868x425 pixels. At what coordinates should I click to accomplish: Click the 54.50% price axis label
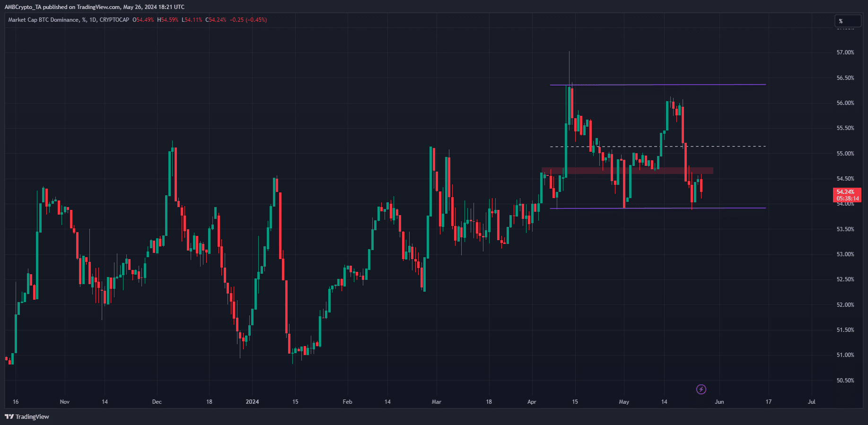(845, 179)
